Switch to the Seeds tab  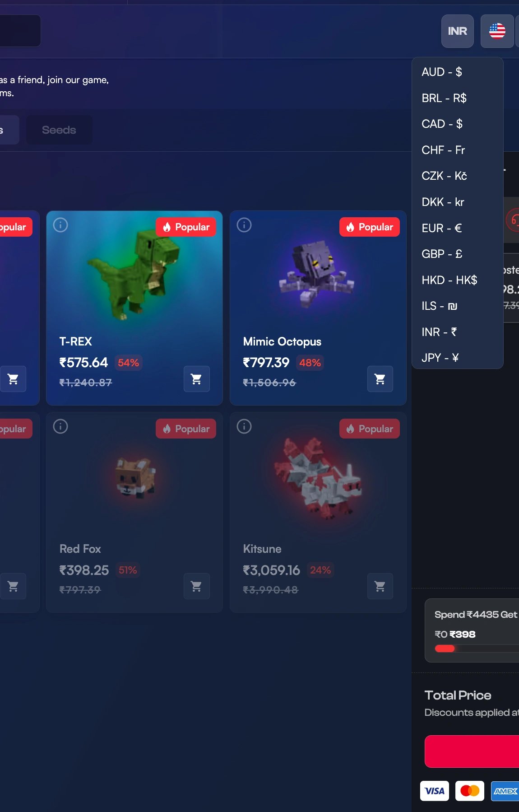59,130
